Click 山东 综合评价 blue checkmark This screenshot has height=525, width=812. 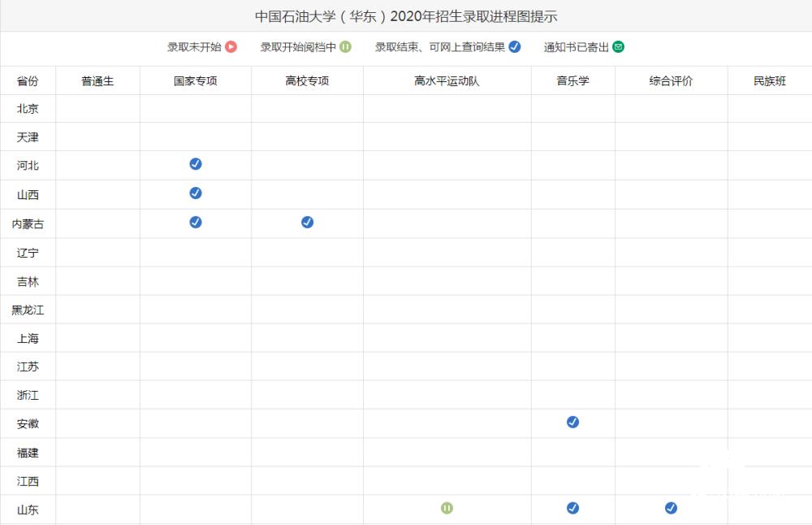[671, 508]
